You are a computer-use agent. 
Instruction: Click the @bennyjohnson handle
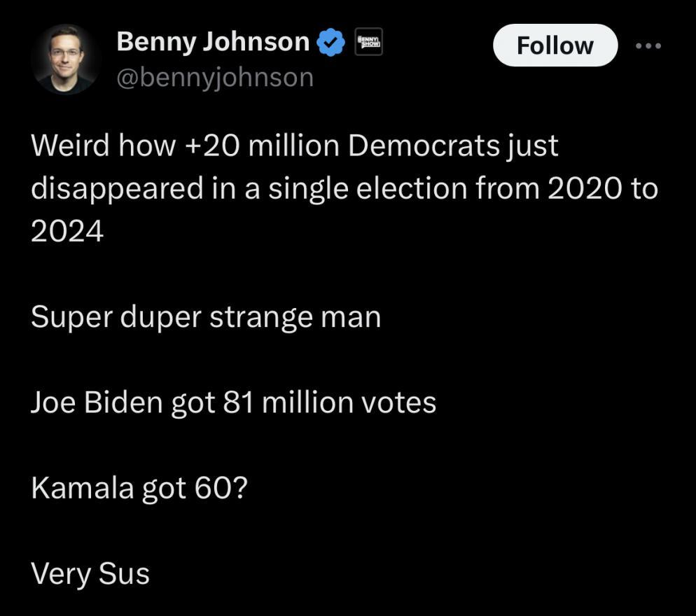click(215, 76)
